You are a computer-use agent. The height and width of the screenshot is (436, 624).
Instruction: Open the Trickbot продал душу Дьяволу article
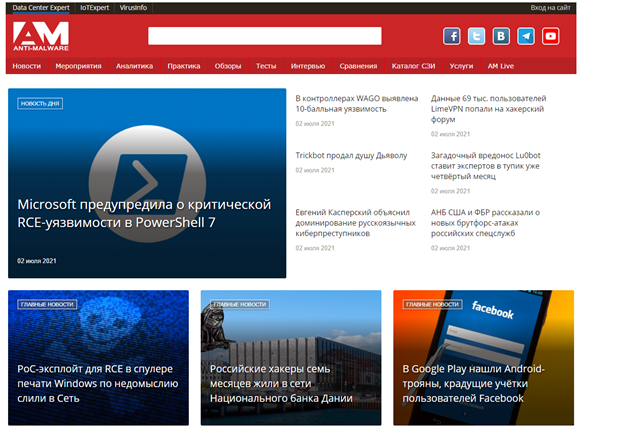coord(351,155)
